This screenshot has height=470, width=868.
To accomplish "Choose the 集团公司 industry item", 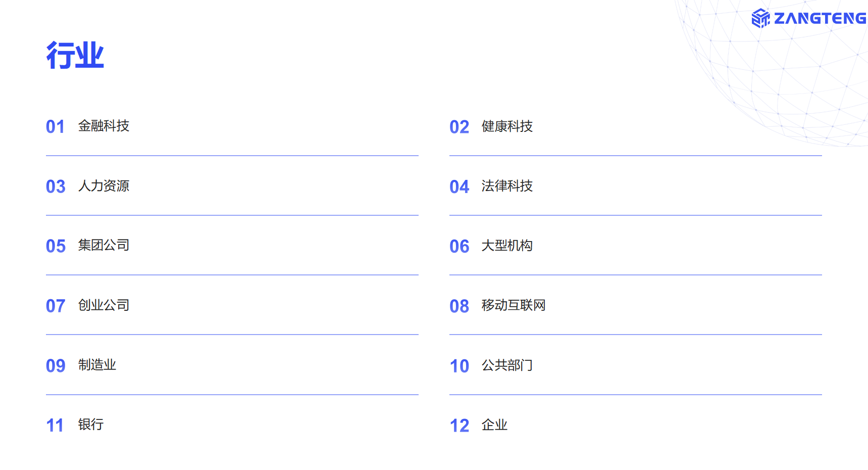I will (x=104, y=246).
